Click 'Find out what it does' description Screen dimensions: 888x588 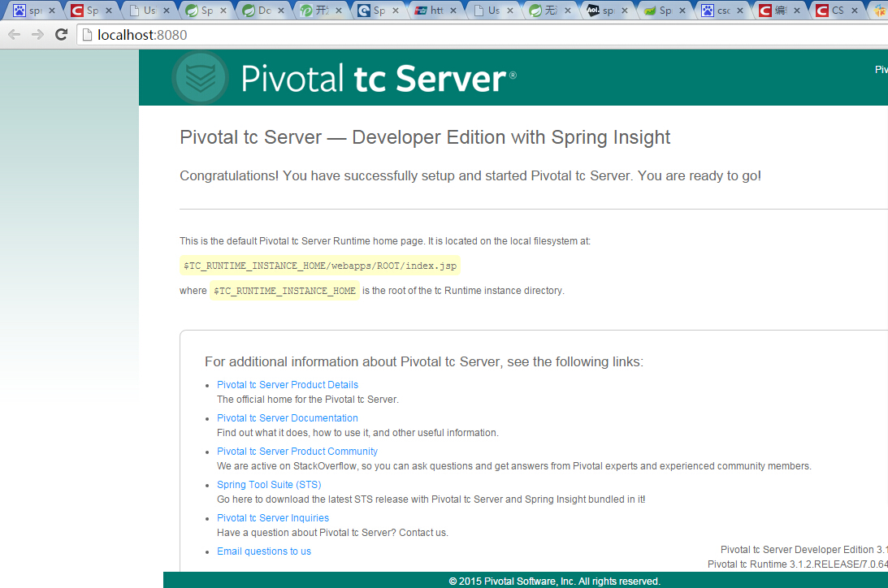point(358,433)
